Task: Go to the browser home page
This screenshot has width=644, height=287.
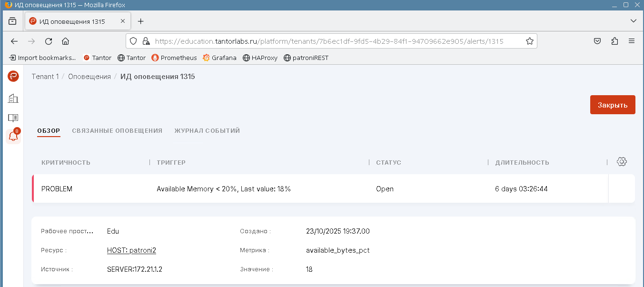Action: (x=66, y=41)
